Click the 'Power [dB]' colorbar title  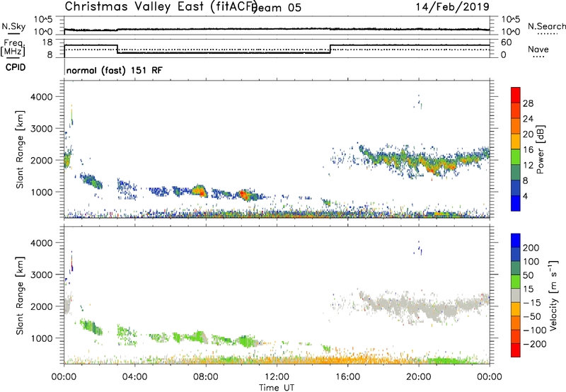(x=541, y=149)
